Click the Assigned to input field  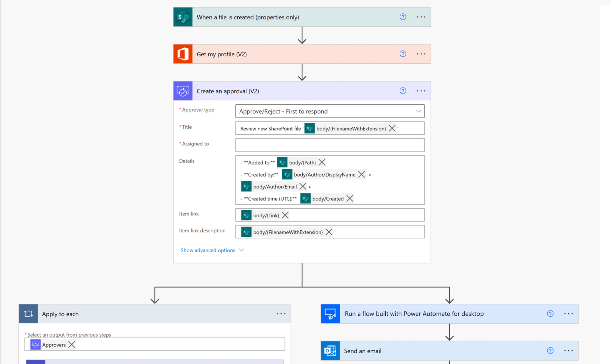(330, 145)
